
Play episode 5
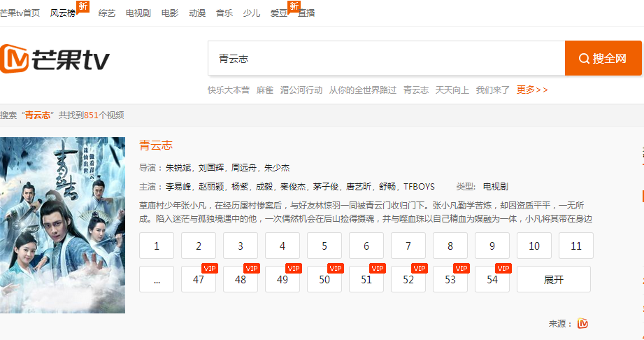click(324, 246)
